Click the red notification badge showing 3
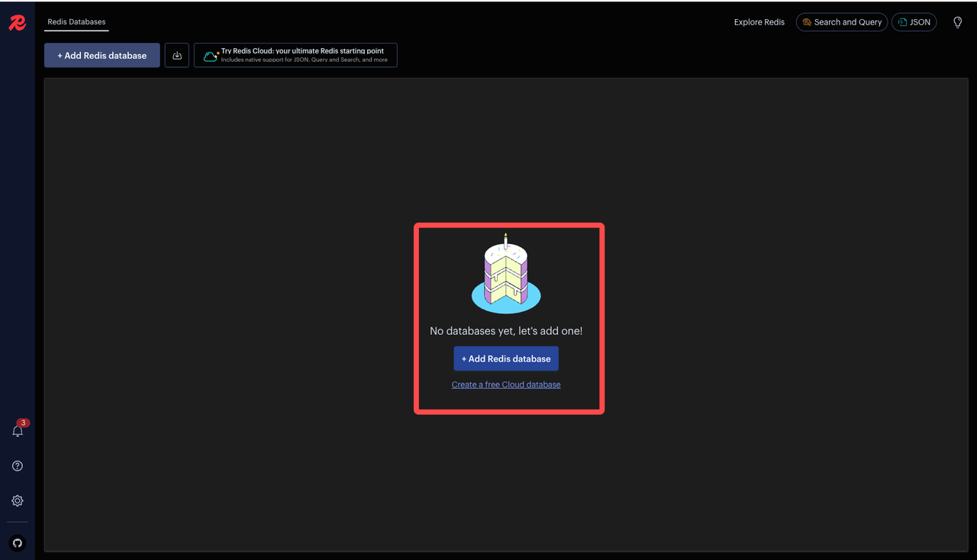 pyautogui.click(x=24, y=423)
